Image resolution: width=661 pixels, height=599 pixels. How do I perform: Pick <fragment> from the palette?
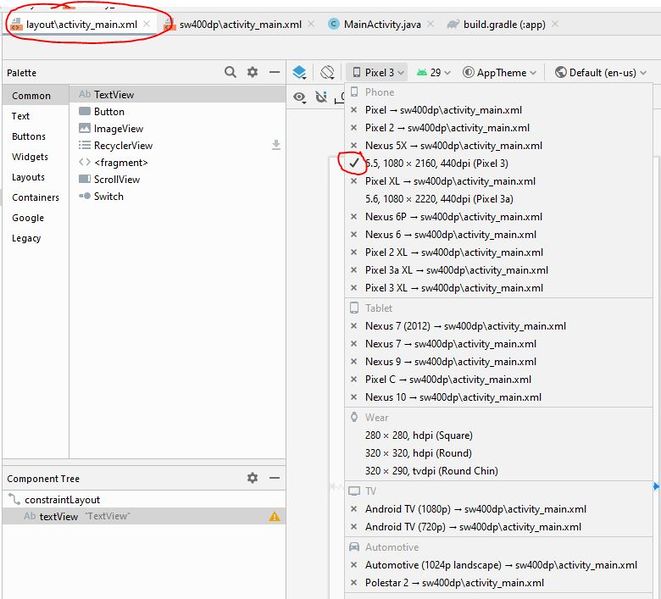177,162
